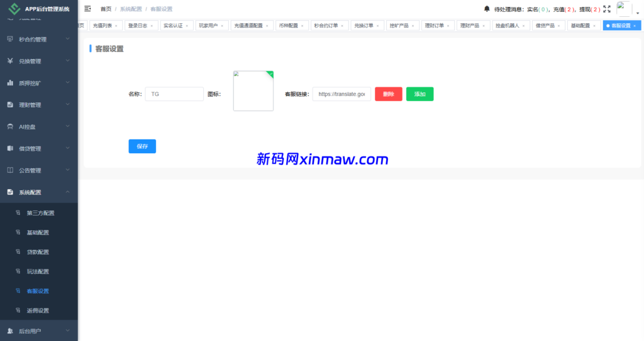Close the 客服设置 active tab
The width and height of the screenshot is (644, 341).
coord(635,26)
